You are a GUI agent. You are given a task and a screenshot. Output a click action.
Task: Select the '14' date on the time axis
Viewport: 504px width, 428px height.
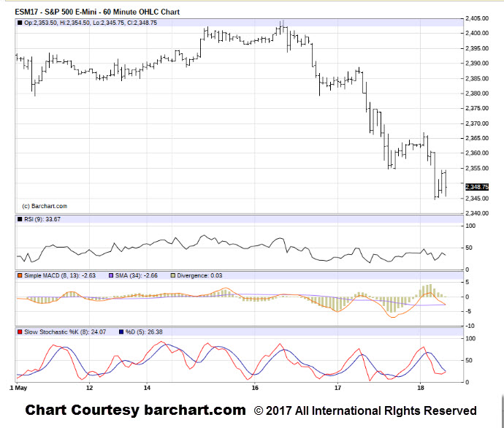147,389
